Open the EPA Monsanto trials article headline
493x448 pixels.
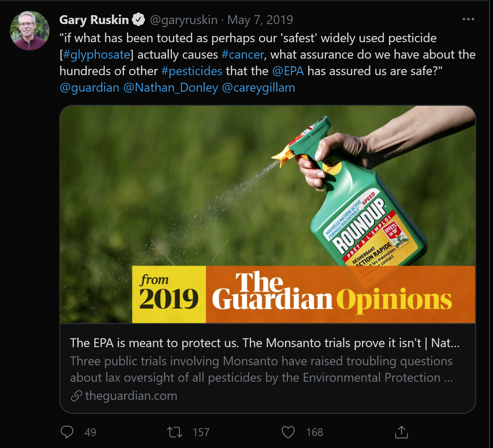click(x=264, y=343)
